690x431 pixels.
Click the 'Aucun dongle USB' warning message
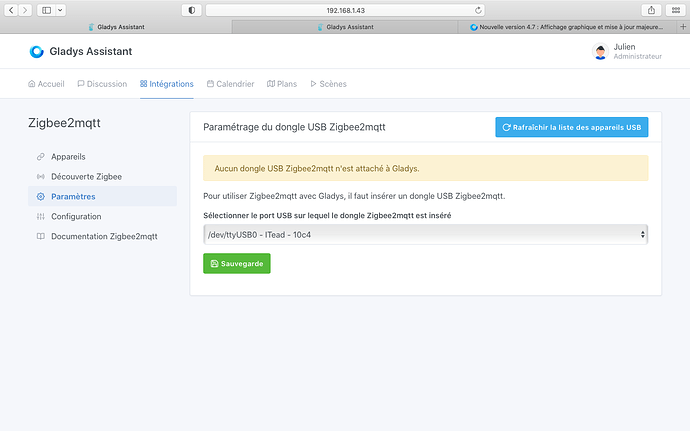coord(426,168)
